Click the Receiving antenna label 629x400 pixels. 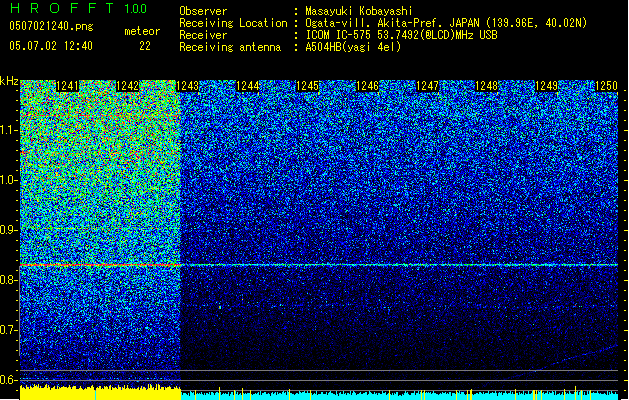(x=230, y=47)
